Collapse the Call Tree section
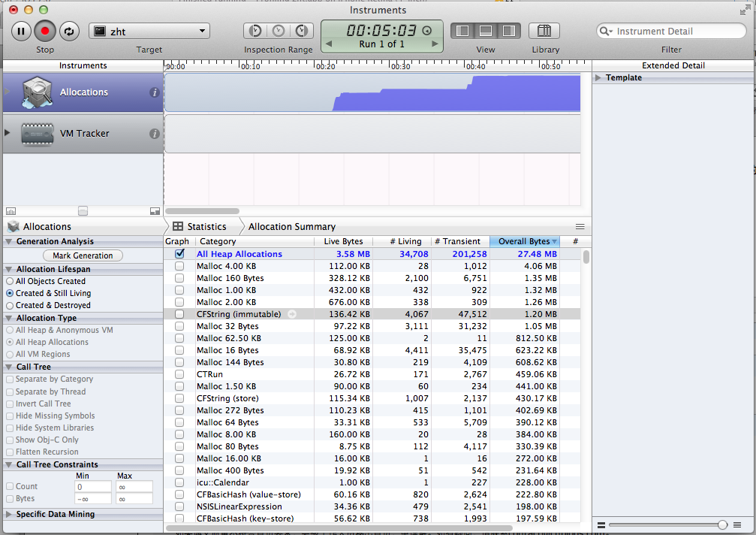Screen dimensions: 756x535 point(9,367)
